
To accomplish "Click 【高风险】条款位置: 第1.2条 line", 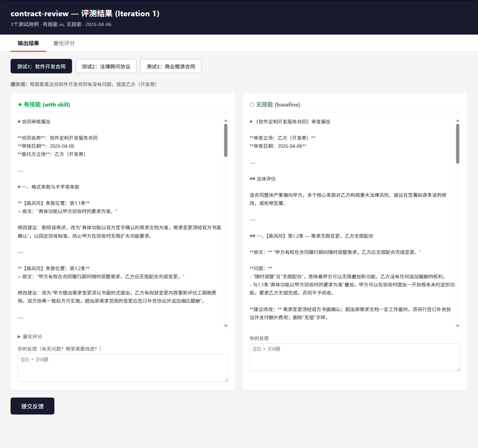I will point(54,268).
